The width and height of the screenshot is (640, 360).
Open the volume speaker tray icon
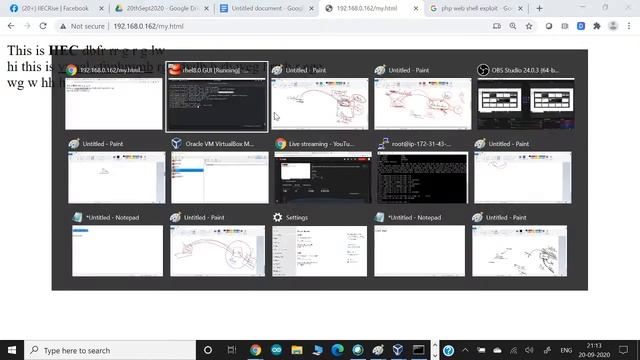coord(529,350)
